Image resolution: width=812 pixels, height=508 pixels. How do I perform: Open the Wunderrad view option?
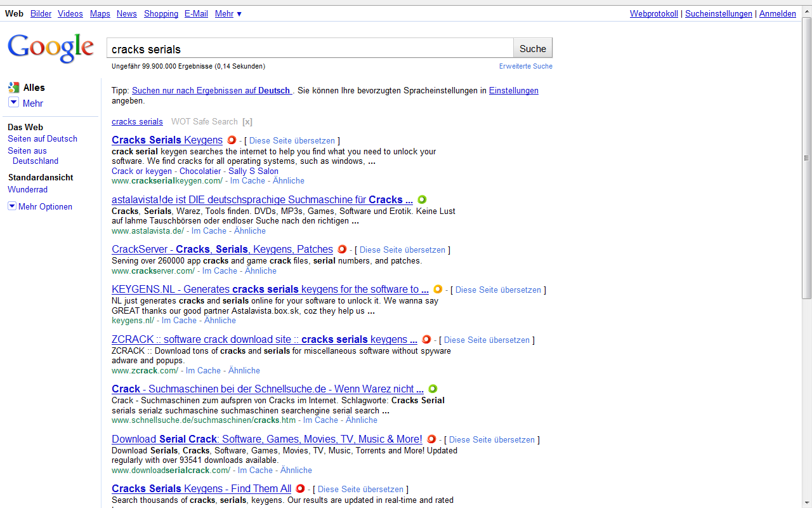pyautogui.click(x=27, y=189)
